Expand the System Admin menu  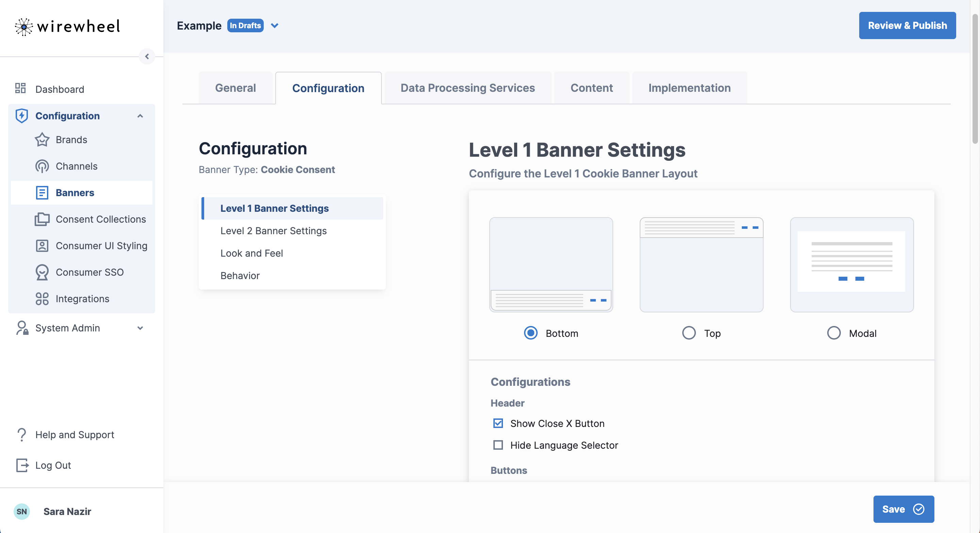tap(140, 328)
